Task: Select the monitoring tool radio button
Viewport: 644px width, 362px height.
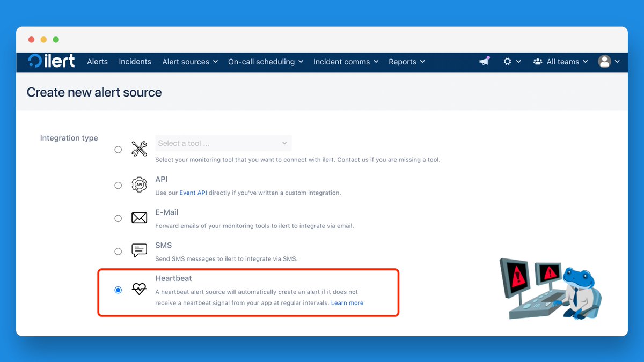Action: [118, 150]
